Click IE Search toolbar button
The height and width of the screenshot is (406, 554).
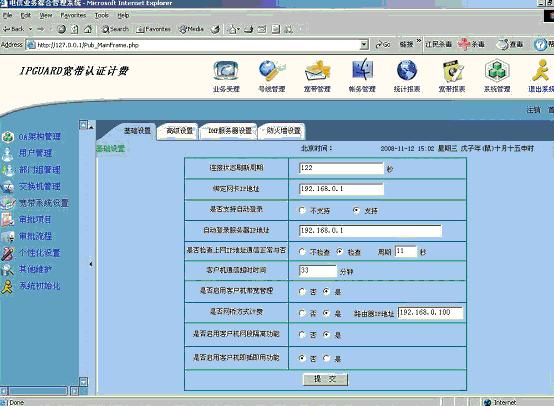115,29
